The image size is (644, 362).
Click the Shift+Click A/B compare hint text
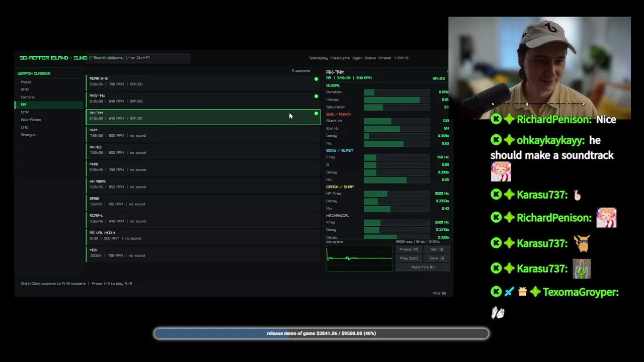pyautogui.click(x=76, y=284)
